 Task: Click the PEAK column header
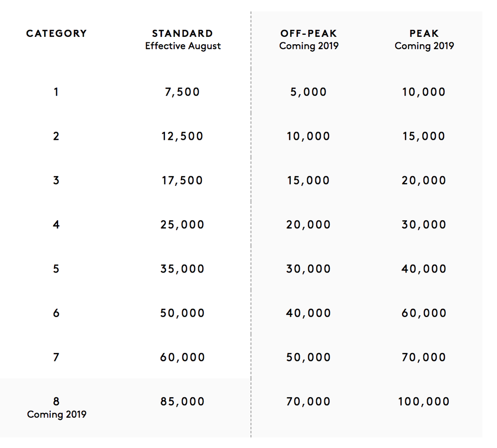click(x=424, y=34)
